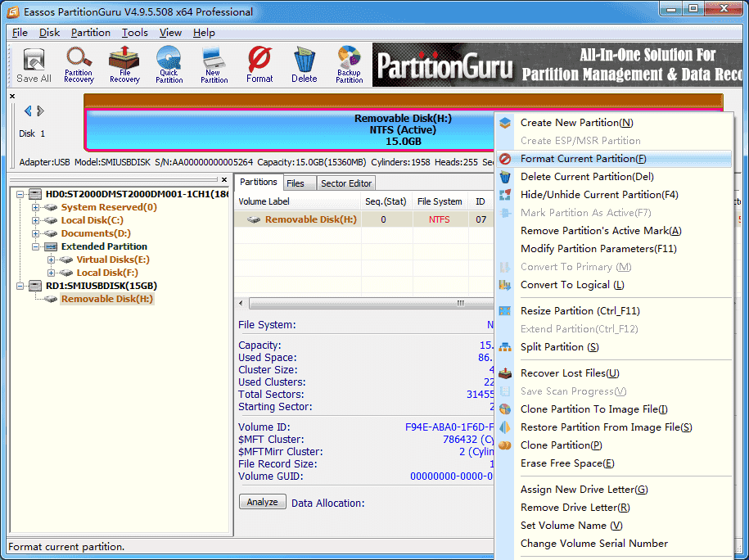Viewport: 749px width, 560px height.
Task: Click the Seq.(Stat) column header
Action: [386, 201]
